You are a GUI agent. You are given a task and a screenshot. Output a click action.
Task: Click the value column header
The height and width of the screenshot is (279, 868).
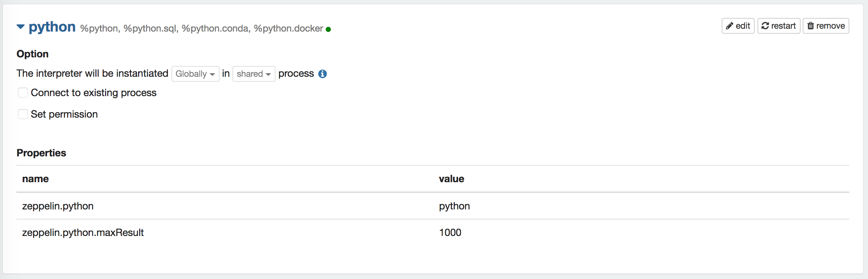(x=452, y=179)
